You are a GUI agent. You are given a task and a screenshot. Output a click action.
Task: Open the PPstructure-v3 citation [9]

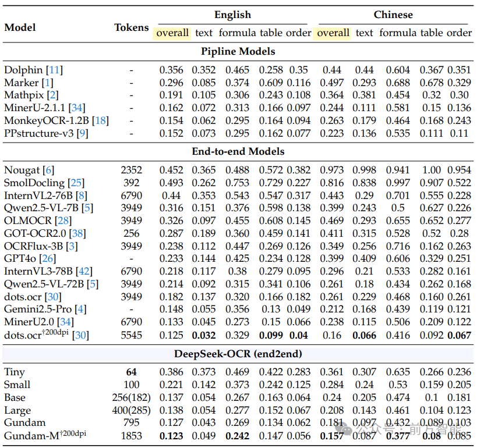81,133
